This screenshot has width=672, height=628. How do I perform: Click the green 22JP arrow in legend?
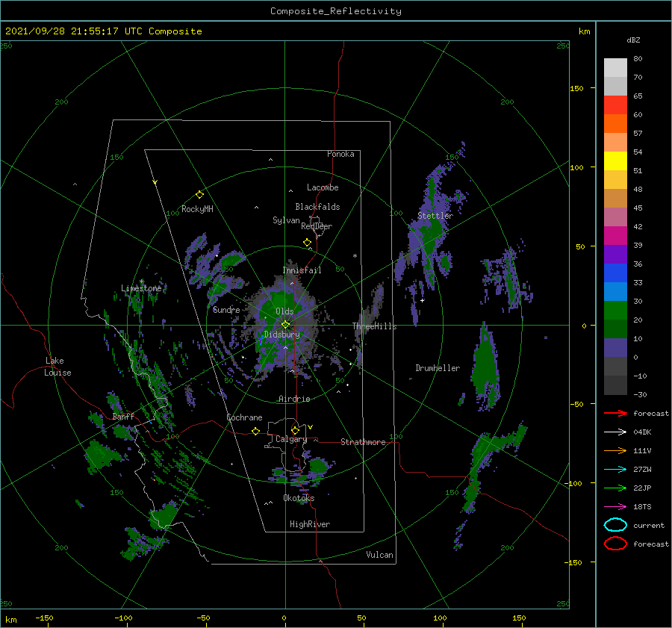615,488
